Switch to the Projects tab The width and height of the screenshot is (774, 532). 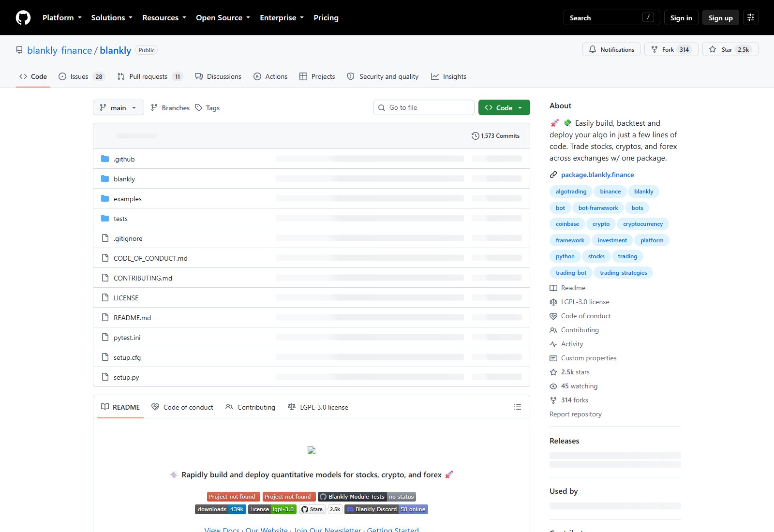[x=317, y=76]
